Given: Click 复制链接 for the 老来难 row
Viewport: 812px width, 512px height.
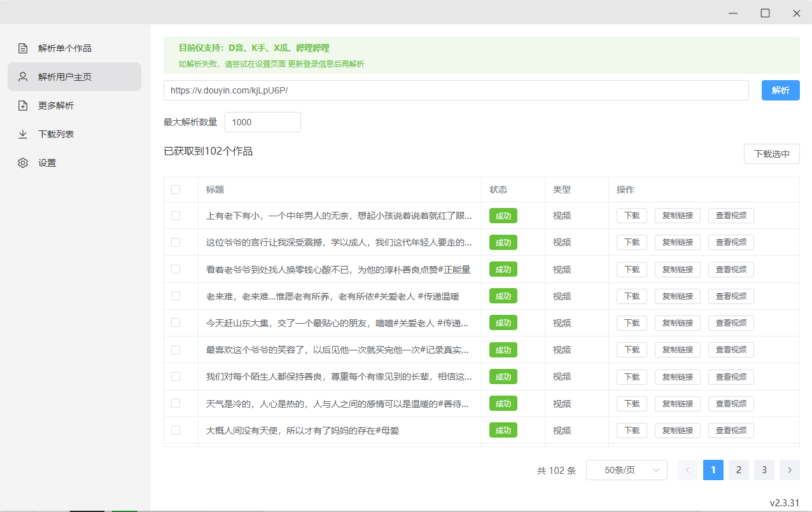Looking at the screenshot, I should 677,296.
